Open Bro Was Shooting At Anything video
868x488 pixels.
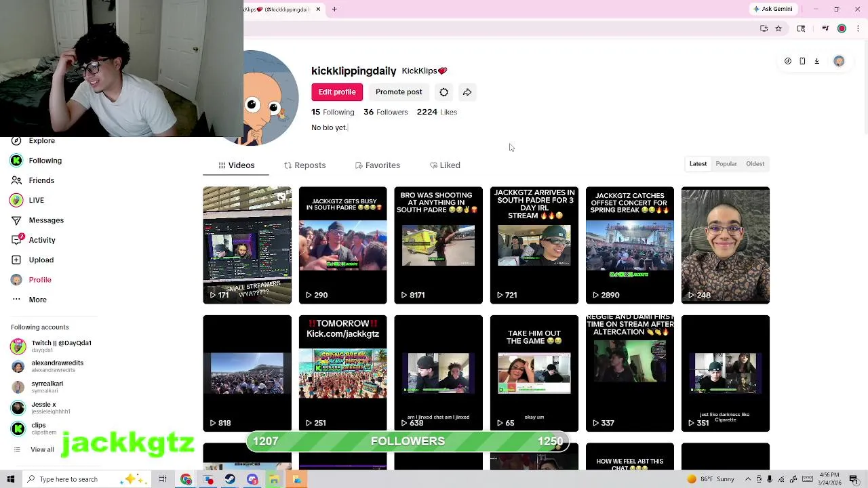point(438,245)
